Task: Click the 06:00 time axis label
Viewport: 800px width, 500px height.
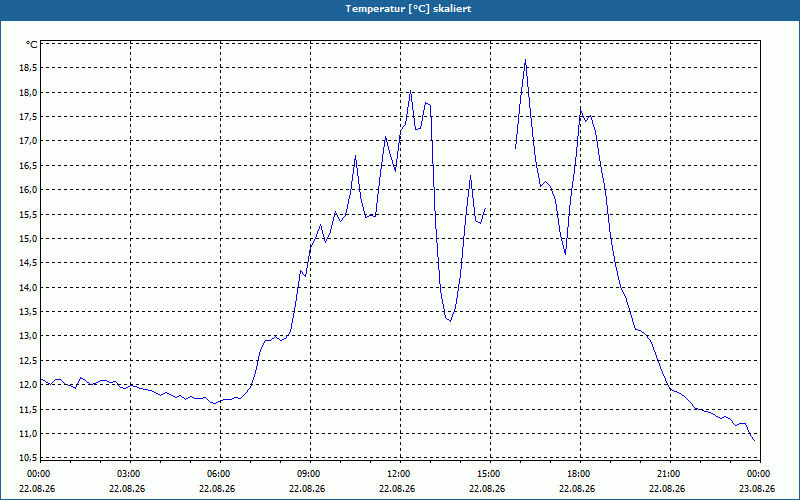Action: pyautogui.click(x=218, y=474)
